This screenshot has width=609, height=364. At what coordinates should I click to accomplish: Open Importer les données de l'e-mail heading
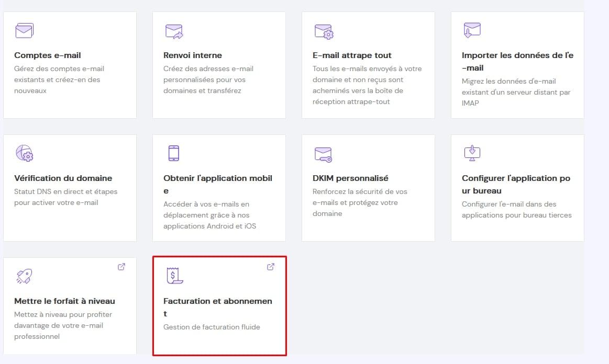pos(517,61)
